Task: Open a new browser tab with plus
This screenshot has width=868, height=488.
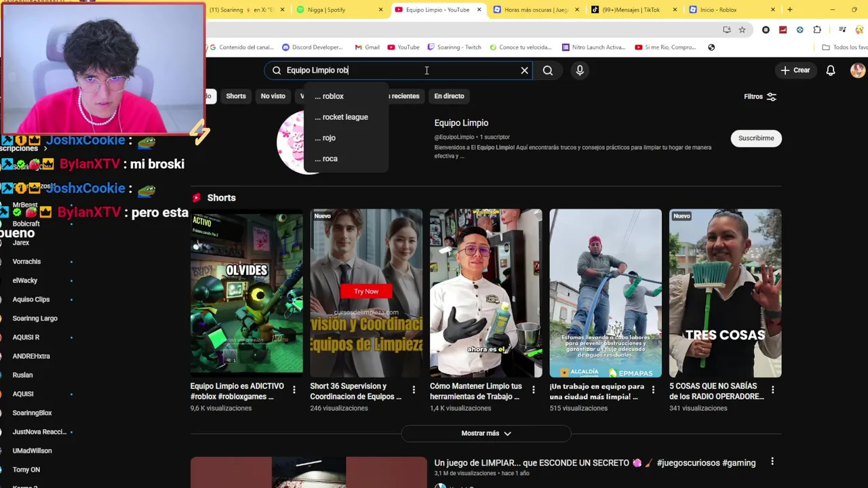Action: point(789,9)
